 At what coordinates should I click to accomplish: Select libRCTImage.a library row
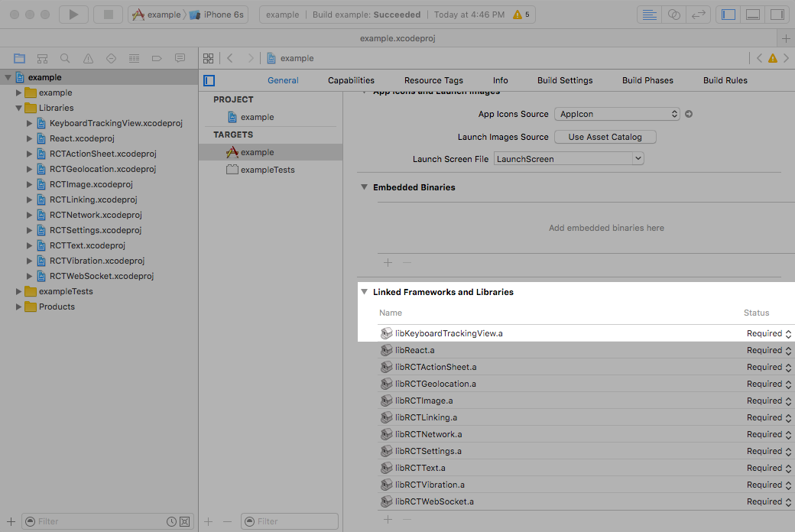(x=586, y=401)
